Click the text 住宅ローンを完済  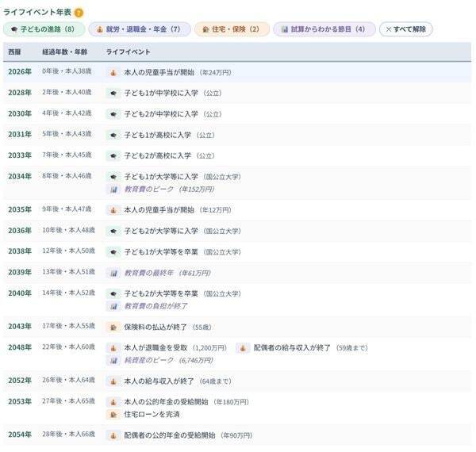coord(152,415)
